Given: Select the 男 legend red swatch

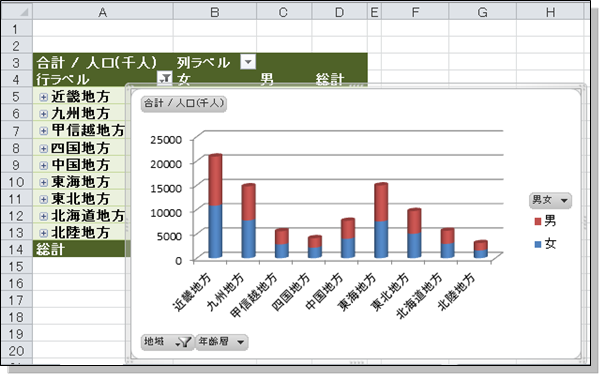Looking at the screenshot, I should (538, 222).
